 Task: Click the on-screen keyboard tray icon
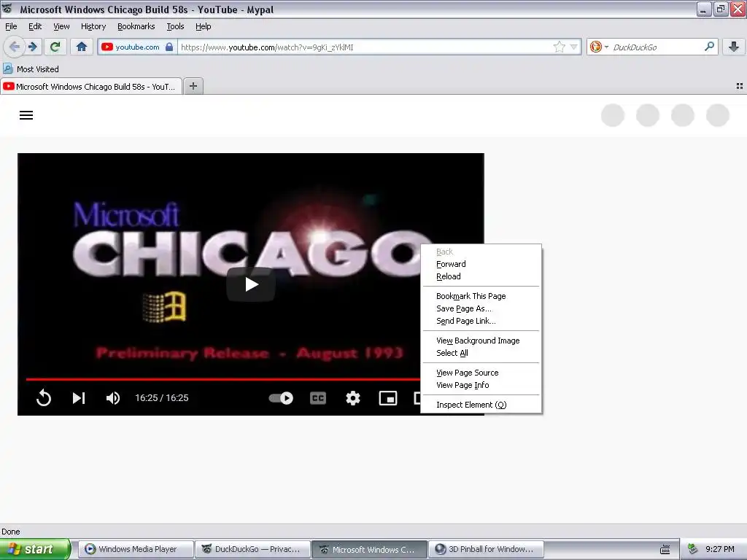point(665,550)
